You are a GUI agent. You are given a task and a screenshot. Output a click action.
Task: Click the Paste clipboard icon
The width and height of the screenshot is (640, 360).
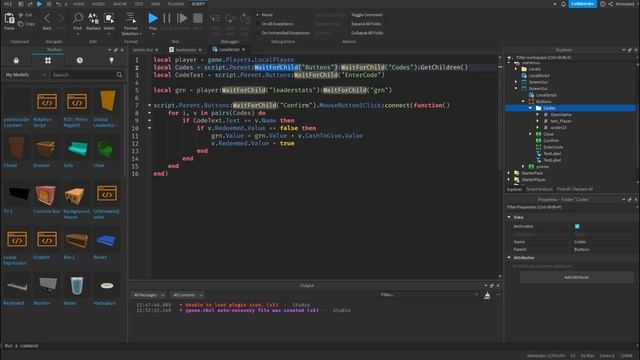pyautogui.click(x=9, y=19)
